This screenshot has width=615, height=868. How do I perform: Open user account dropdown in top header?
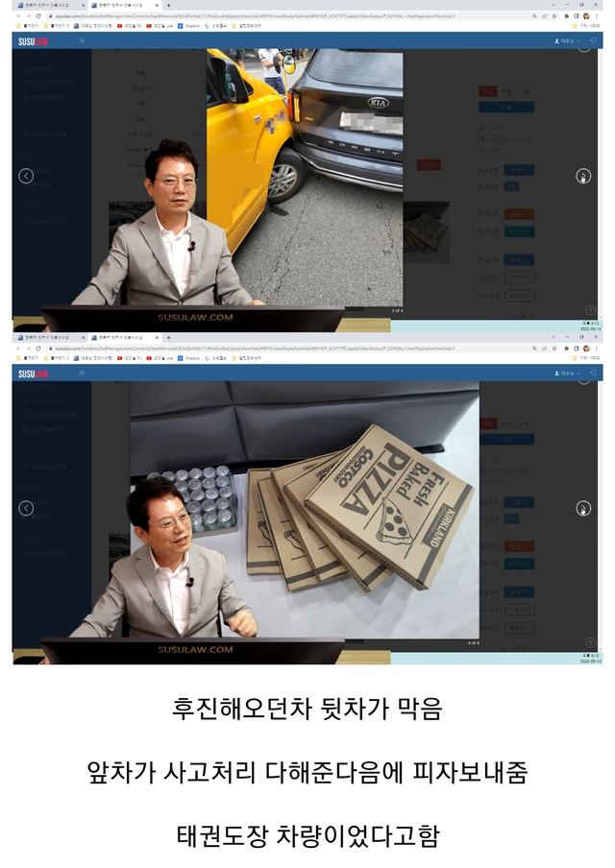569,41
